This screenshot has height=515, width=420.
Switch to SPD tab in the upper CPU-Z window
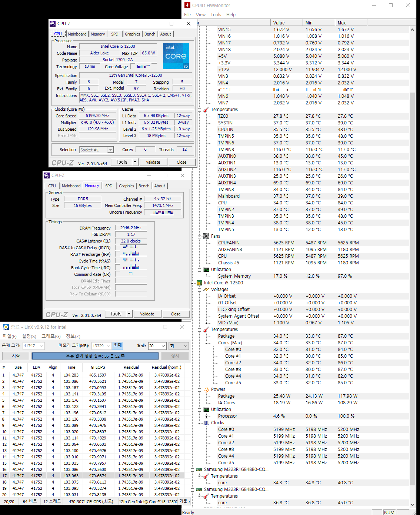pos(115,34)
